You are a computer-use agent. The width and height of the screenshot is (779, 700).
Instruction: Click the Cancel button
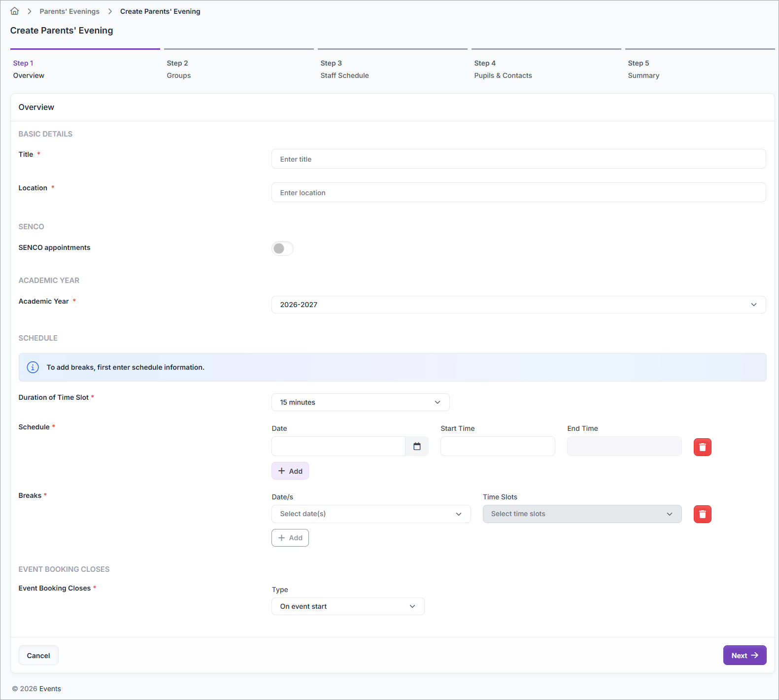(x=38, y=655)
